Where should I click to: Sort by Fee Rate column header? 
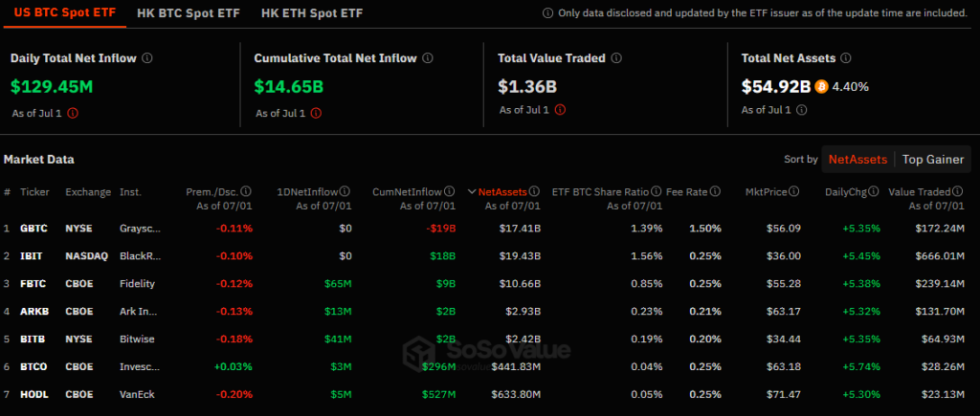[686, 192]
